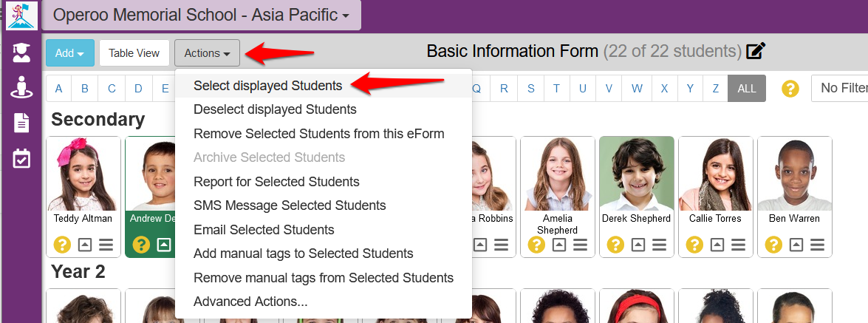This screenshot has height=323, width=868.
Task: Collapse the Actions dropdown menu
Action: [x=207, y=53]
